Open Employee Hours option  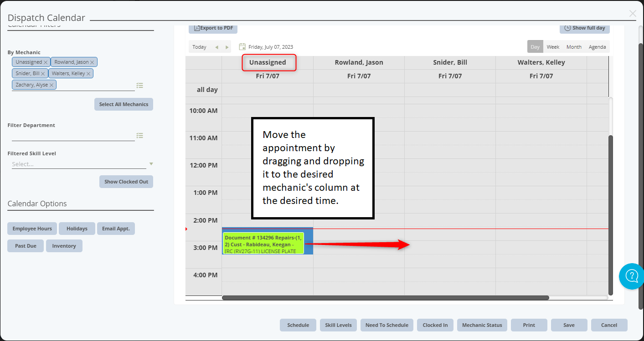(32, 229)
